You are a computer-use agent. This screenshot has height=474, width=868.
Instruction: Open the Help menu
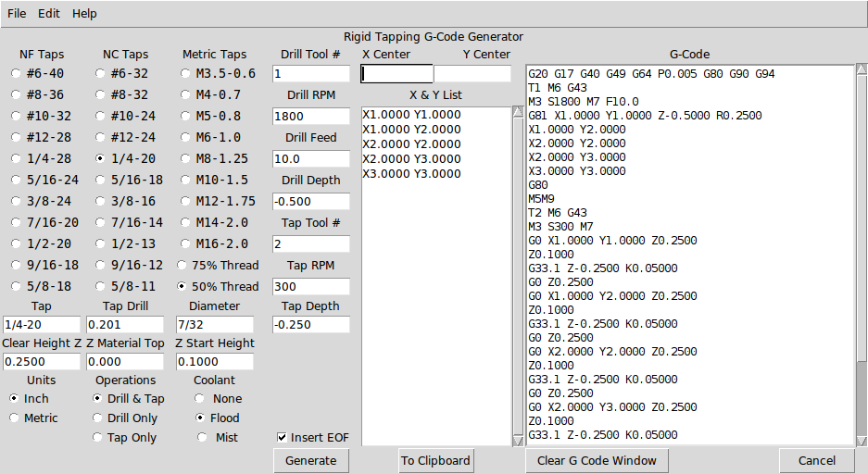pyautogui.click(x=84, y=13)
